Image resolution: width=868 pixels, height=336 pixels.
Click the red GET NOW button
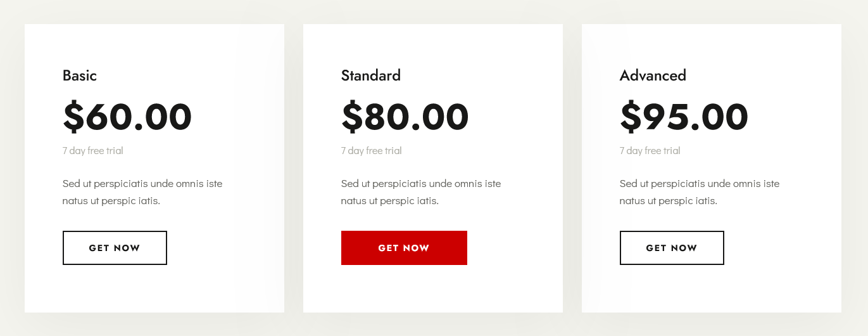(x=404, y=248)
